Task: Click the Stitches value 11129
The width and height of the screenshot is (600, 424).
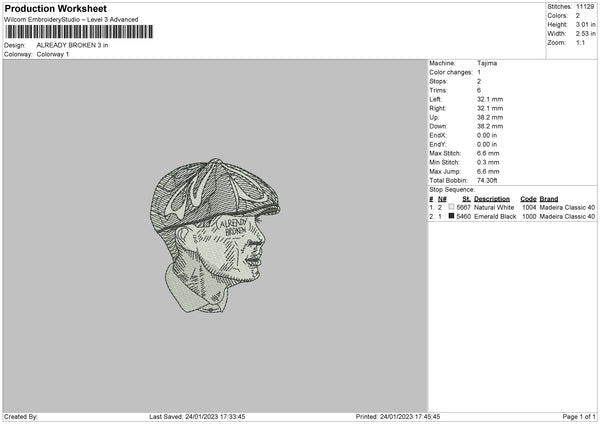Action: point(585,7)
